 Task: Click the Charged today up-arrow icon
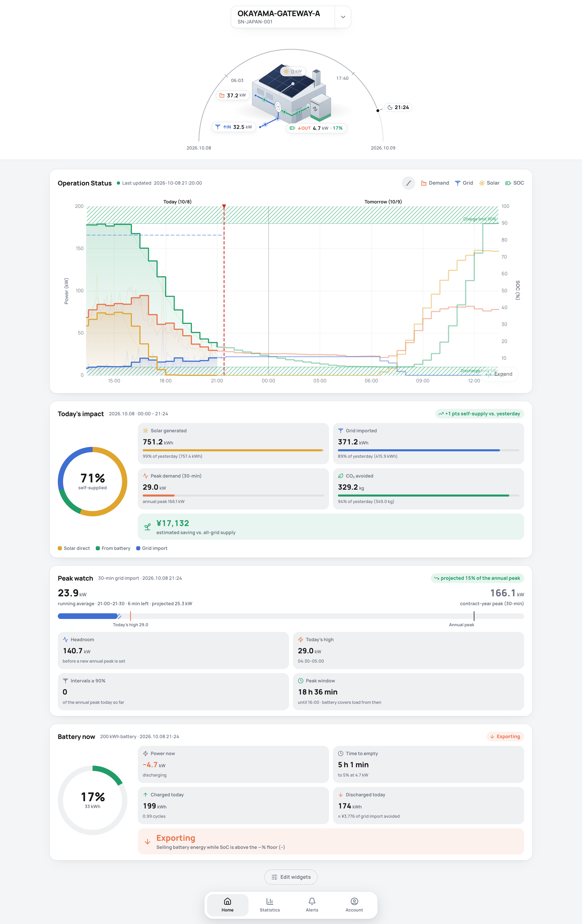point(145,795)
